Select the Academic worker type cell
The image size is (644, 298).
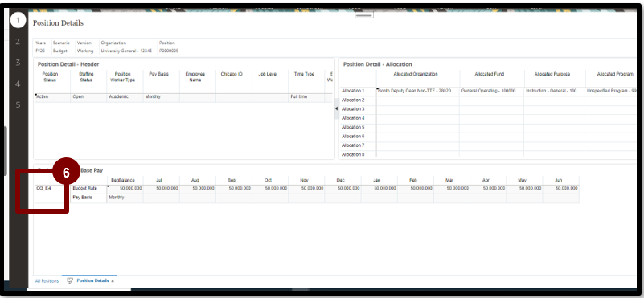pyautogui.click(x=125, y=97)
